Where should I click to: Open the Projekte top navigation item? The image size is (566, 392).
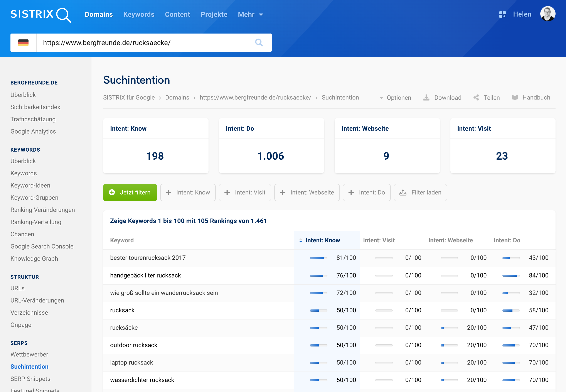(x=214, y=15)
